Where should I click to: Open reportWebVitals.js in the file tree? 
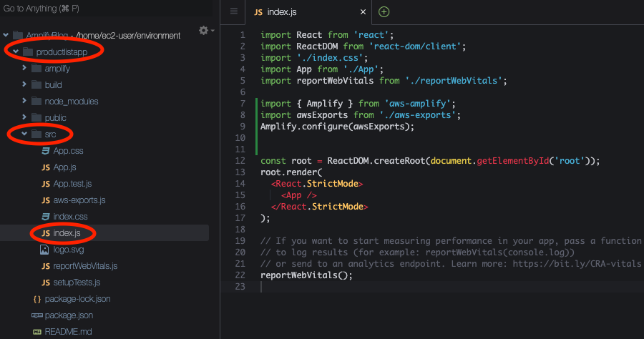point(85,266)
